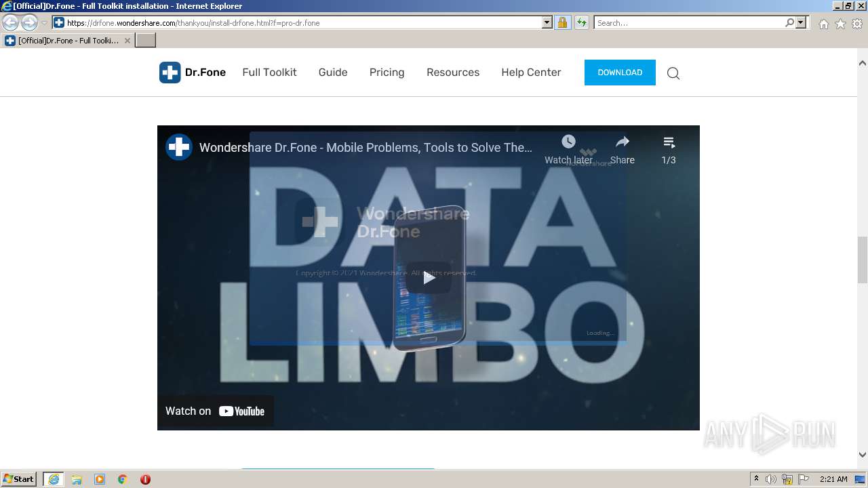
Task: Open recent pages dropdown next to Forward
Action: (44, 23)
